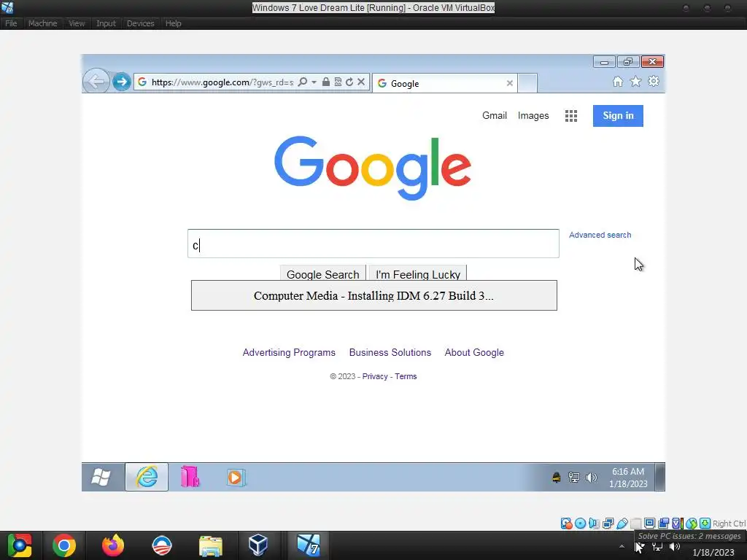Click the guest Show desktop strip
This screenshot has height=560, width=747.
click(659, 477)
